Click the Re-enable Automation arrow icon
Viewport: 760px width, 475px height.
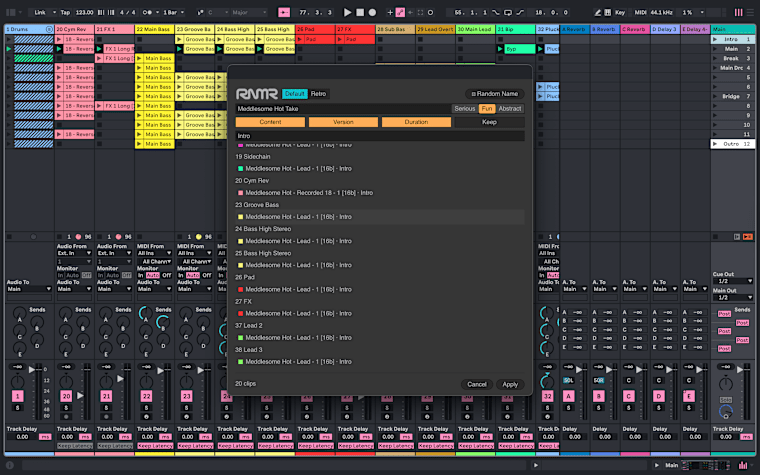(410, 12)
